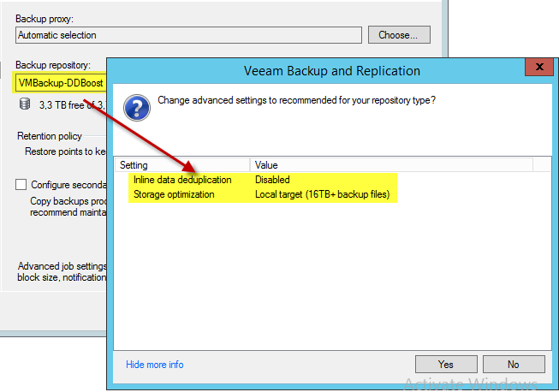This screenshot has height=392, width=559.
Task: Close the Veeam Backup and Replication dialog
Action: tap(538, 69)
